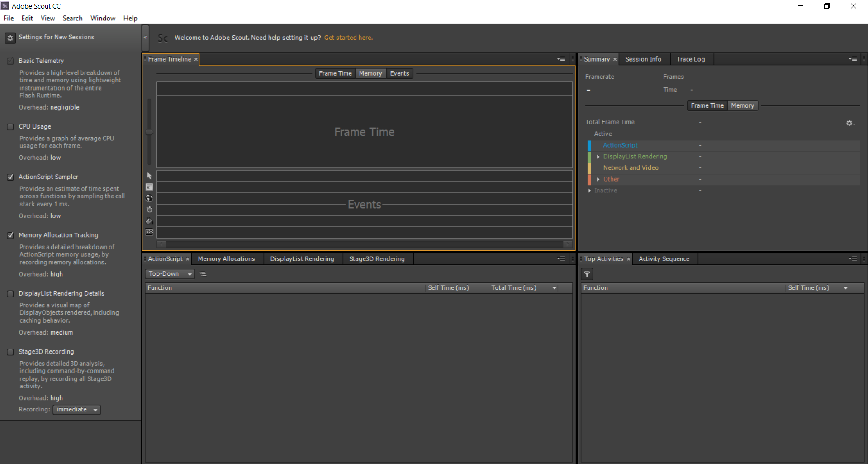
Task: Uncheck the ActionScript Sampler checkbox
Action: tap(10, 177)
